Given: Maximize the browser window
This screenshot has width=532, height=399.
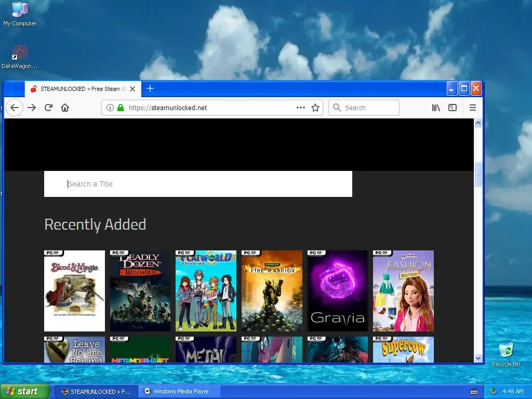Looking at the screenshot, I should [464, 88].
